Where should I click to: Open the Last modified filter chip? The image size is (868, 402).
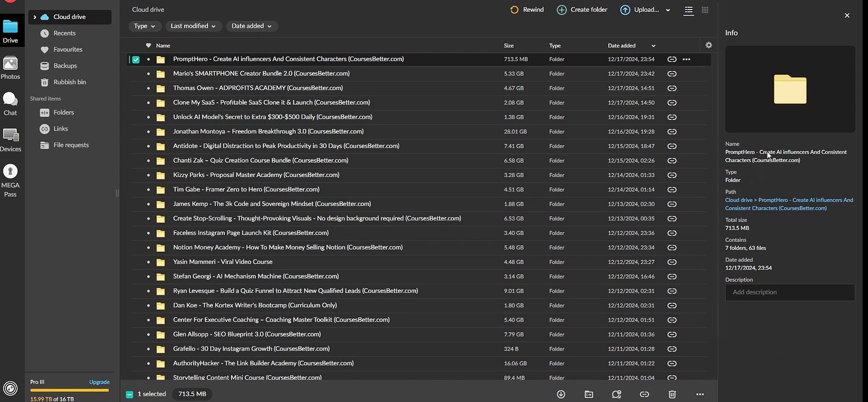coord(194,26)
